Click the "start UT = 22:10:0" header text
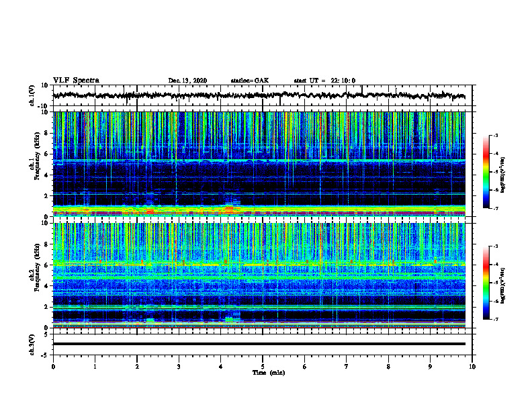Viewport: 532px width, 411px height. (x=324, y=81)
